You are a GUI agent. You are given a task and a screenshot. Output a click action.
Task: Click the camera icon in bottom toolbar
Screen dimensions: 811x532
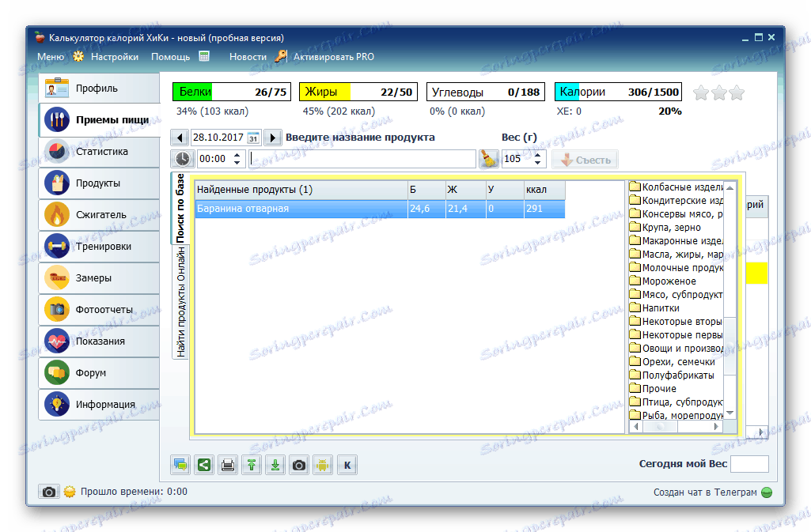(299, 465)
